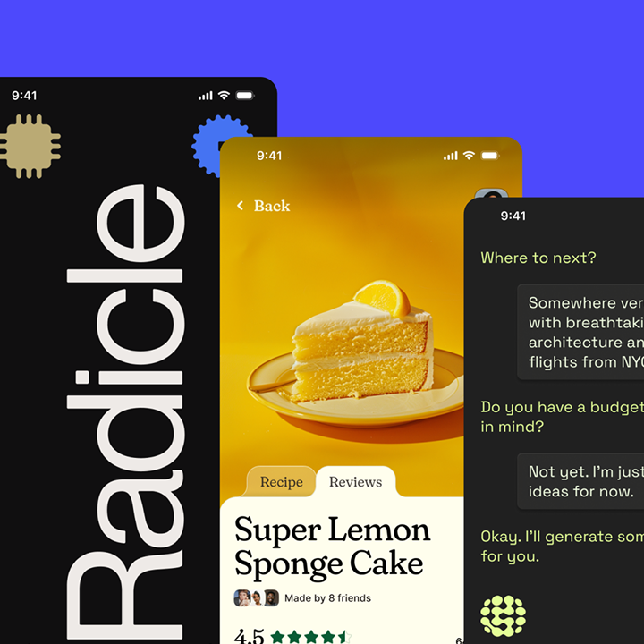Click the friends avatar thumbnails
This screenshot has width=644, height=644.
pyautogui.click(x=257, y=598)
